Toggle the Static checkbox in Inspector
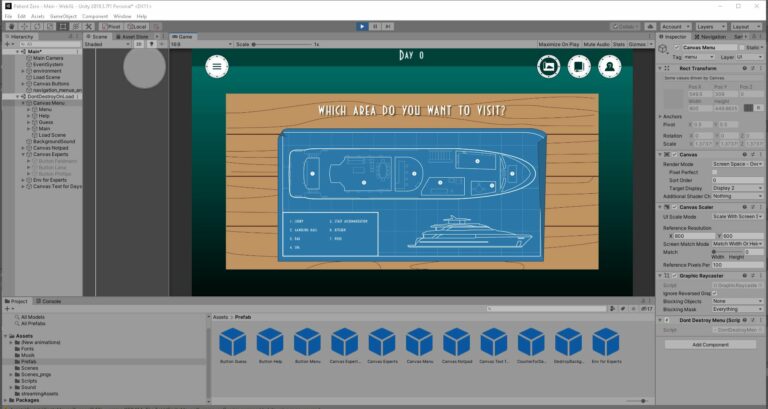 tap(742, 47)
